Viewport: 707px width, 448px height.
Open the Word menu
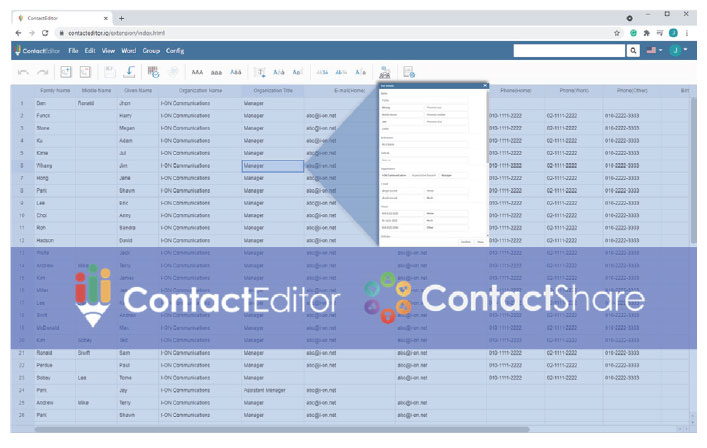click(129, 51)
